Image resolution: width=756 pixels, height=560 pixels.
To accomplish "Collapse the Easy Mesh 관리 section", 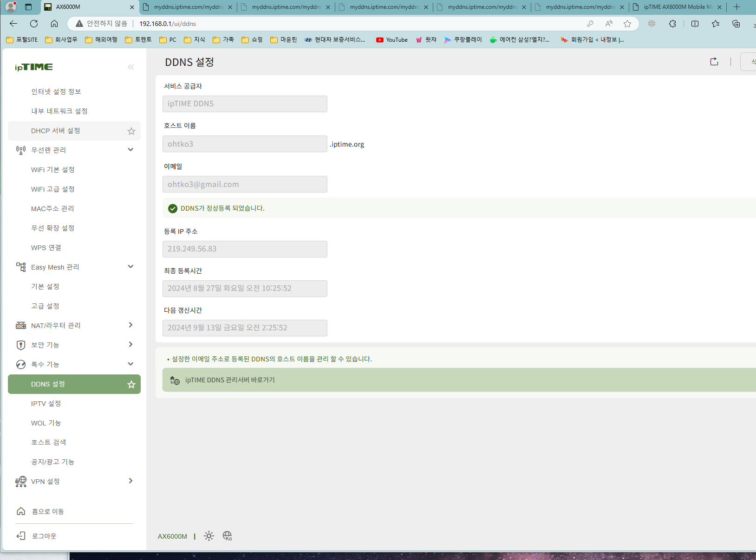I will [x=130, y=267].
